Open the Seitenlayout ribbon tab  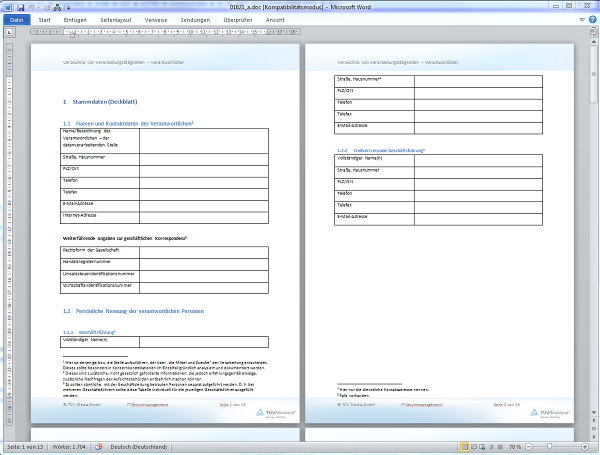coord(115,19)
